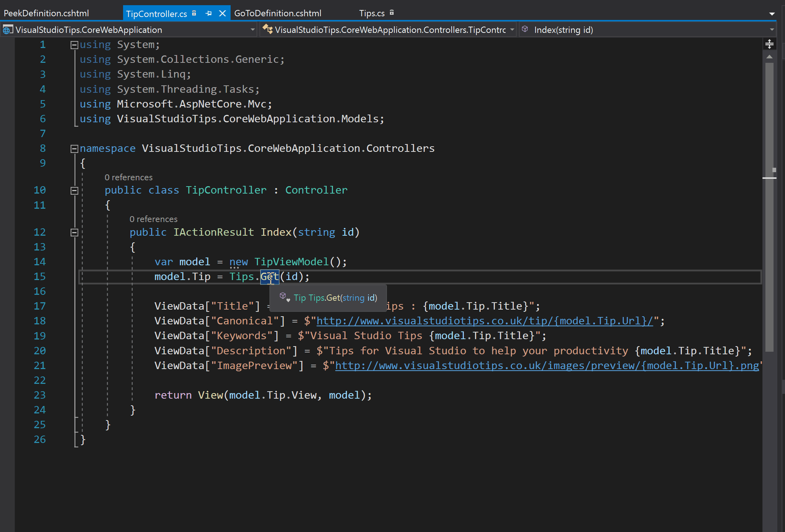This screenshot has height=532, width=785.
Task: Collapse the TipController class body
Action: point(74,190)
